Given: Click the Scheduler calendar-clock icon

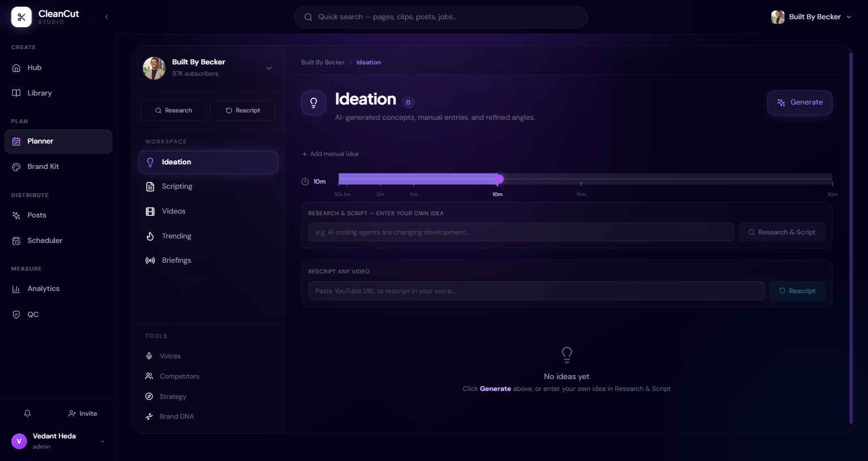Looking at the screenshot, I should tap(16, 241).
